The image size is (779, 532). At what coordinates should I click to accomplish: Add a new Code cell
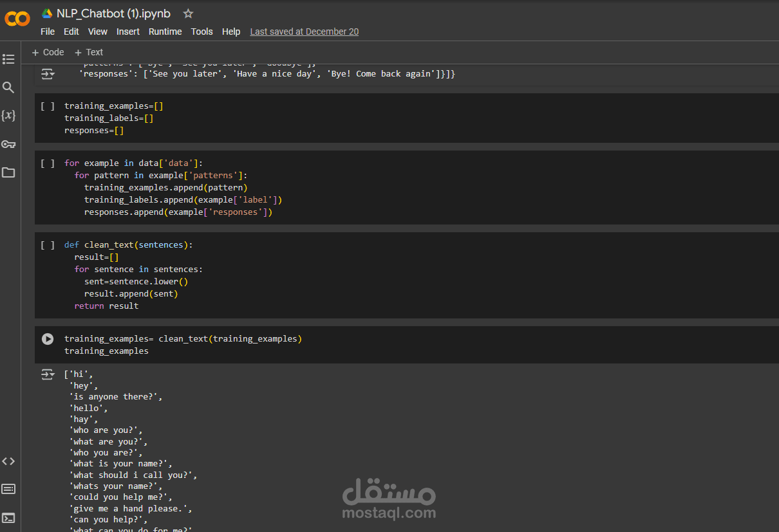click(48, 52)
